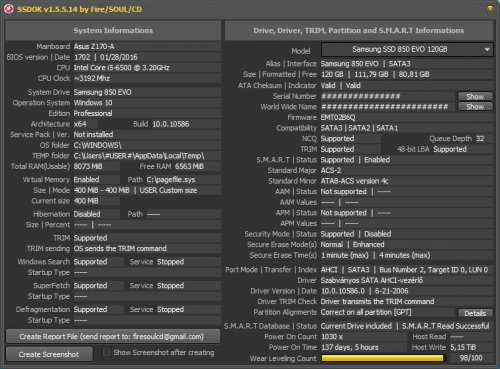The width and height of the screenshot is (500, 369).
Task: Select CPU Clock ~3192 Mhz
Action: 92,78
